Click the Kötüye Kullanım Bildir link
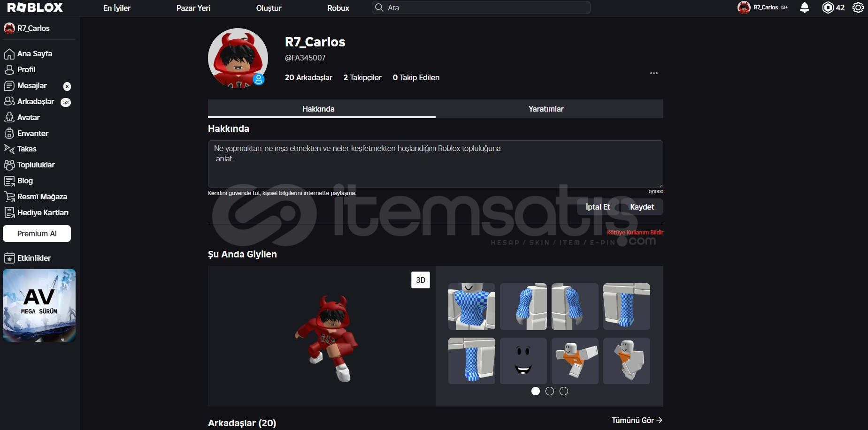Image resolution: width=868 pixels, height=430 pixels. pyautogui.click(x=635, y=233)
